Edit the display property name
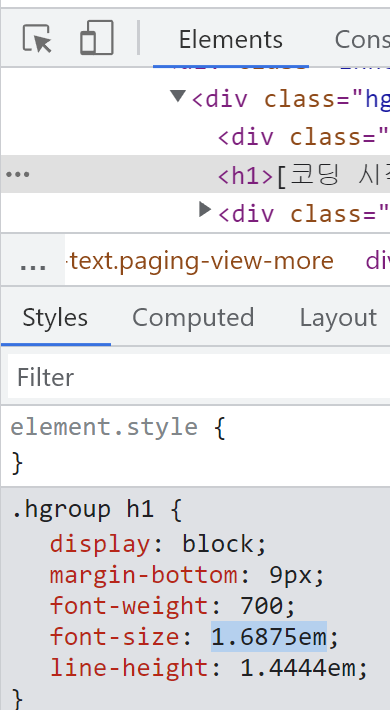Image resolution: width=390 pixels, height=710 pixels. (100, 544)
